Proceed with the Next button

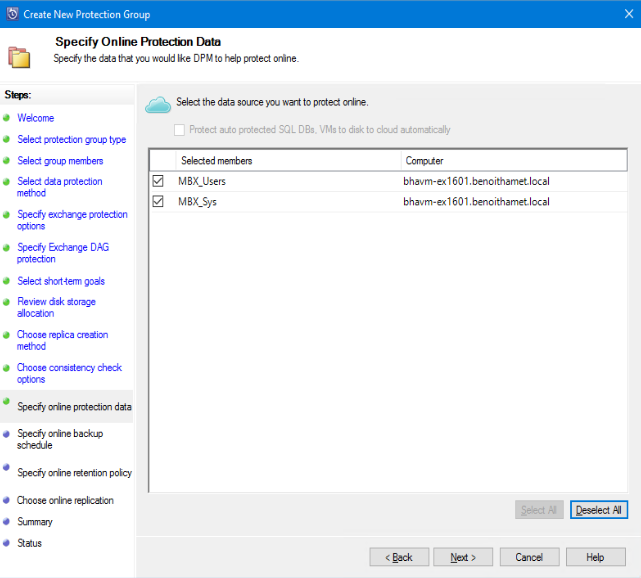coord(463,557)
